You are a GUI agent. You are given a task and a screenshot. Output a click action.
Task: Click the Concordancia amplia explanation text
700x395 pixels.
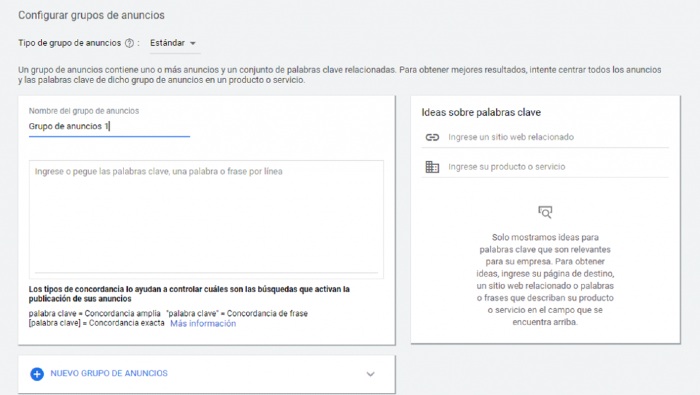tap(95, 313)
